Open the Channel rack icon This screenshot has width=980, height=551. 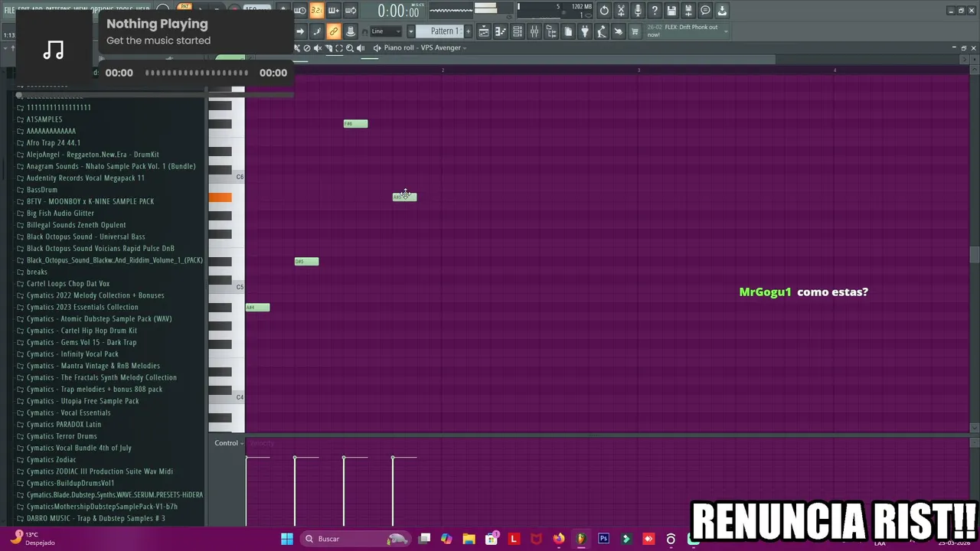[517, 31]
